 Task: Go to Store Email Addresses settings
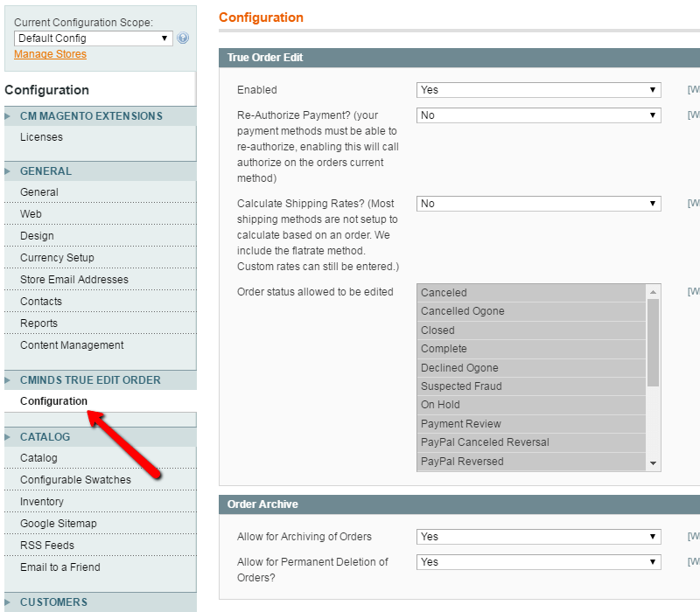74,280
